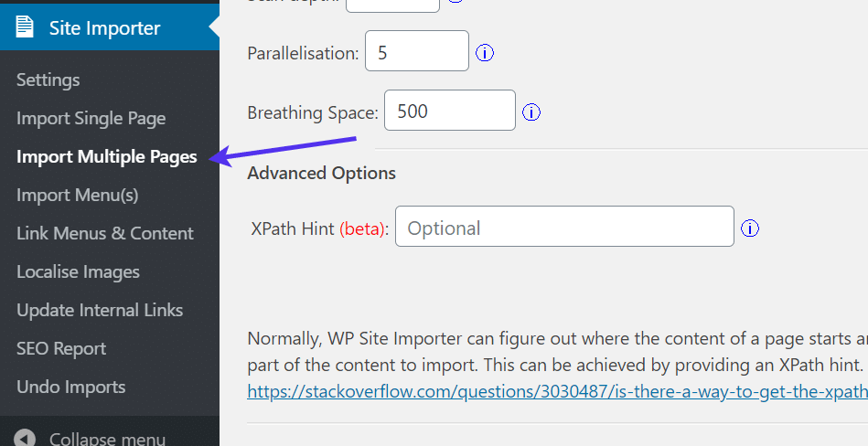Go to Update Internal Links
Image resolution: width=868 pixels, height=446 pixels.
coord(99,311)
